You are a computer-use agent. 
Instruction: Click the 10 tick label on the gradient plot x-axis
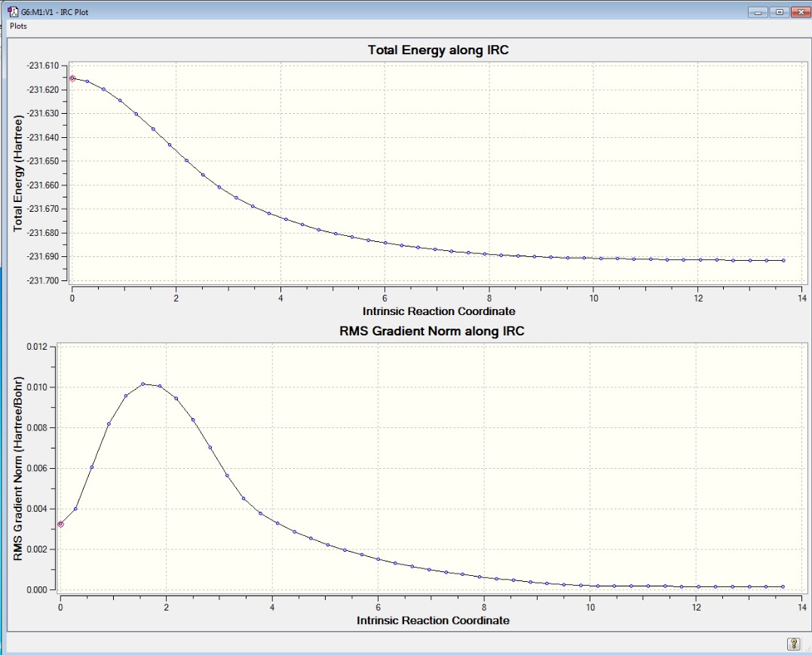click(590, 608)
